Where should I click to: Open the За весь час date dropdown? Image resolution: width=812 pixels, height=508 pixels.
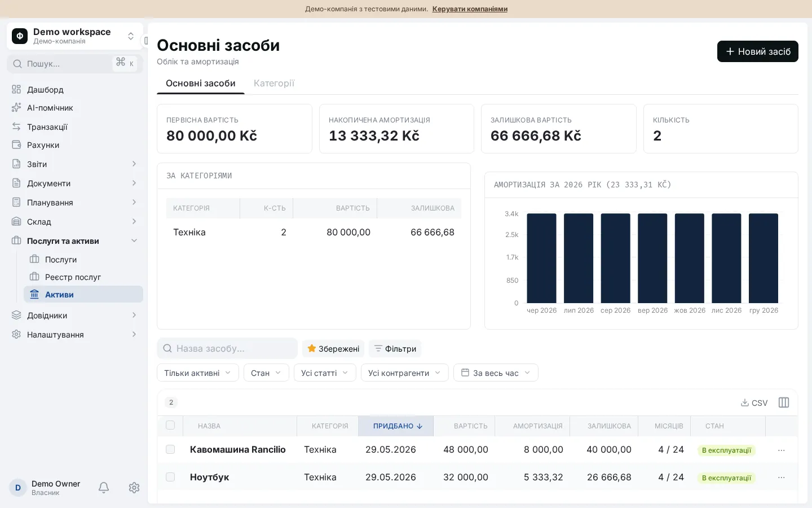(x=496, y=373)
